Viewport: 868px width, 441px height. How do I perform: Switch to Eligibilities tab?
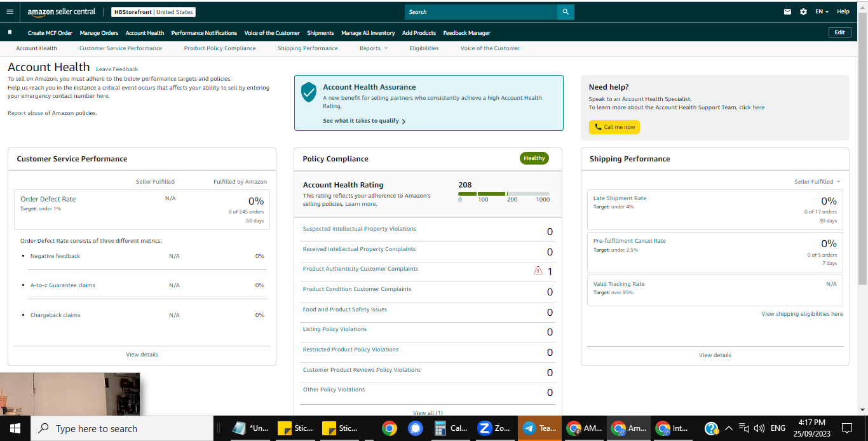pyautogui.click(x=424, y=48)
